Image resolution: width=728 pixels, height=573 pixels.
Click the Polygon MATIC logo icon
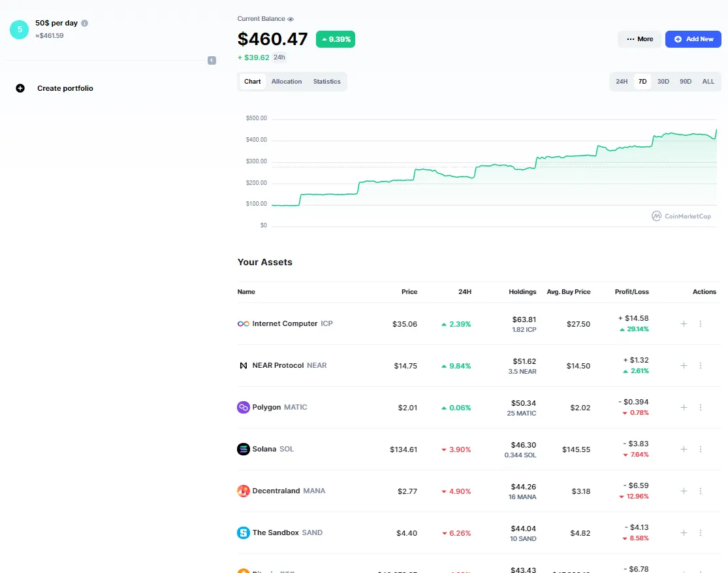click(x=244, y=408)
